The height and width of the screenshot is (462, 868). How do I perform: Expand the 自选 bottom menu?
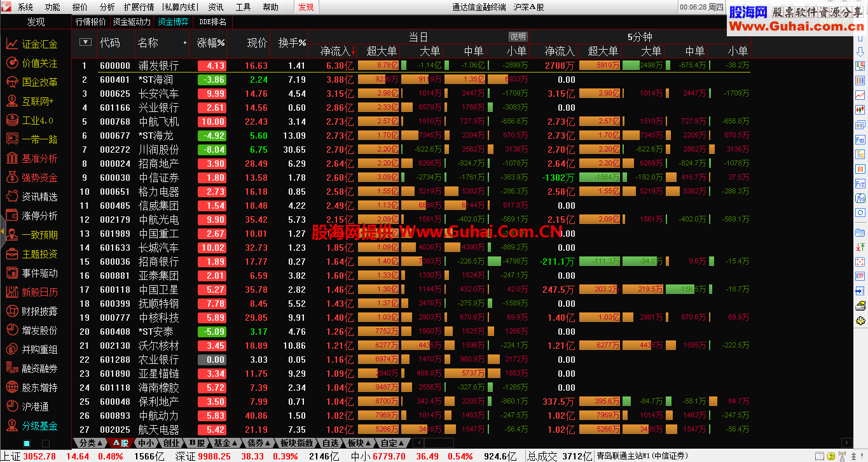(331, 443)
